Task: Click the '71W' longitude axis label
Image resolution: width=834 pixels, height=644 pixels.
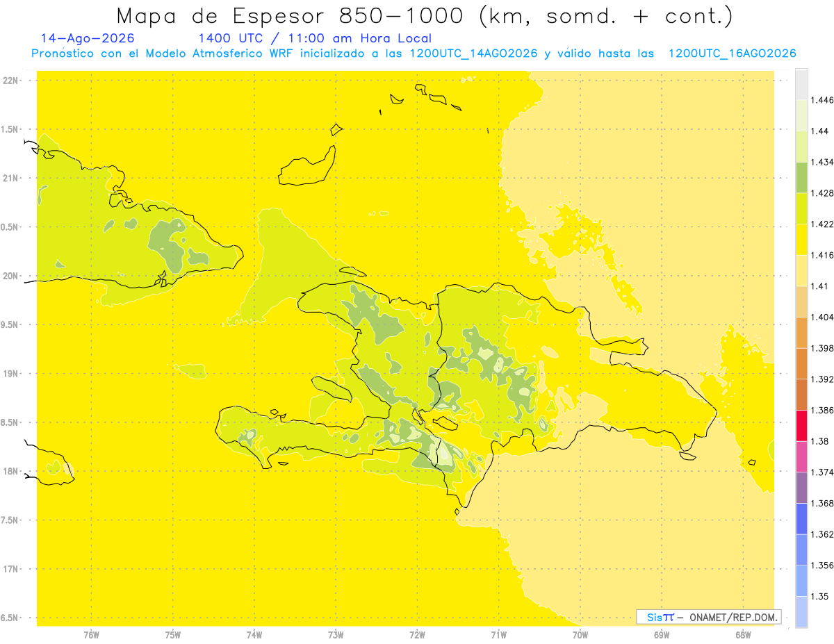Action: (x=498, y=635)
